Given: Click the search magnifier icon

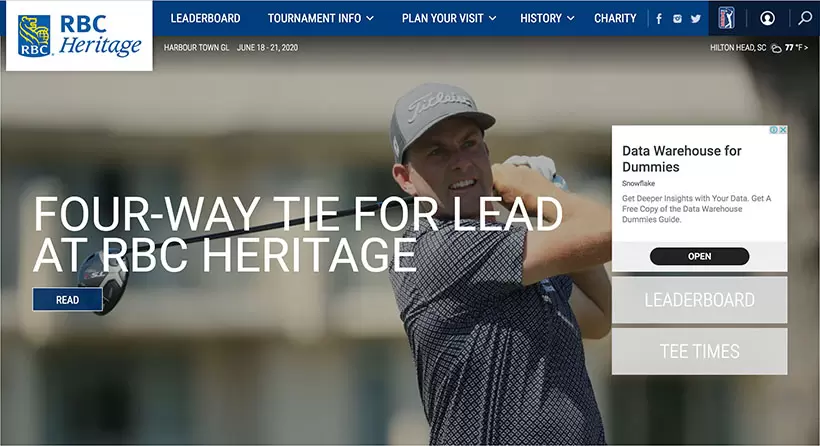Looking at the screenshot, I should tap(805, 18).
